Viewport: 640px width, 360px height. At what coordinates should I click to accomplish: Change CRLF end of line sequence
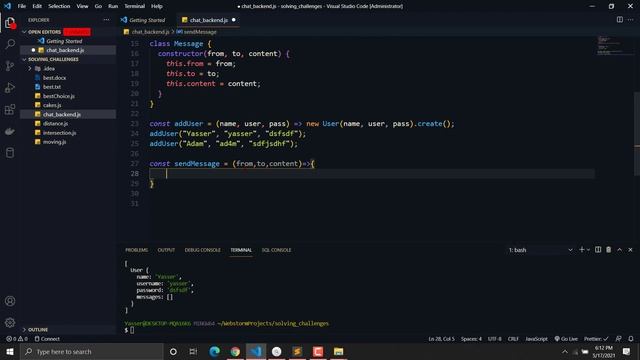513,339
